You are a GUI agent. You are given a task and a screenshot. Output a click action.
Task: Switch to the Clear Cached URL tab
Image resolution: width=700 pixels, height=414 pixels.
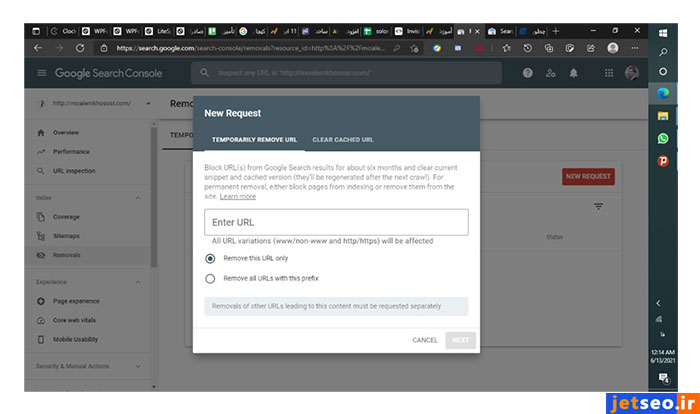click(343, 140)
